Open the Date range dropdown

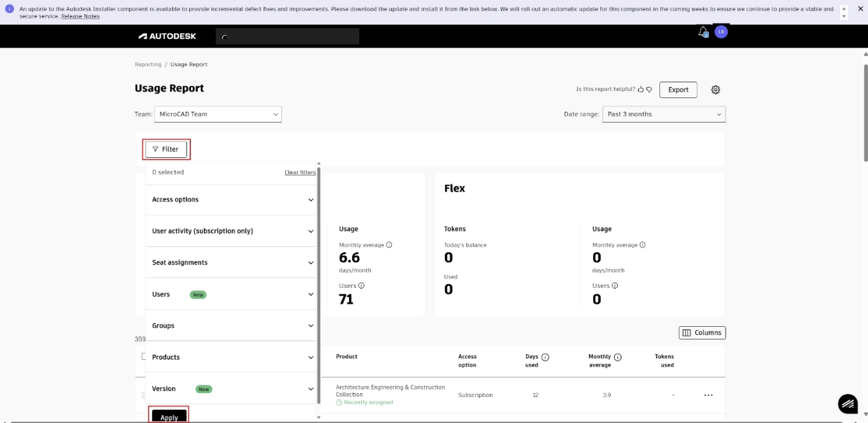(x=663, y=114)
